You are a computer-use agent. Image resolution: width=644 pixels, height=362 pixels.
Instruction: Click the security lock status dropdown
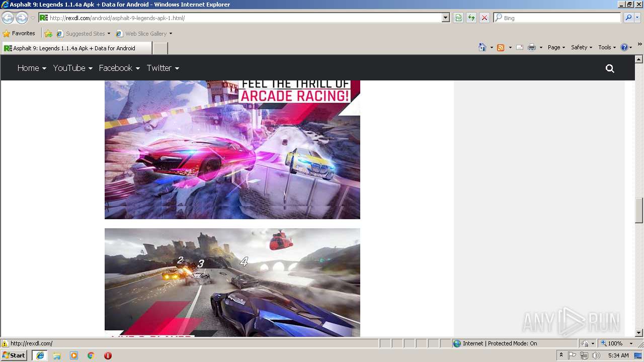click(x=588, y=343)
